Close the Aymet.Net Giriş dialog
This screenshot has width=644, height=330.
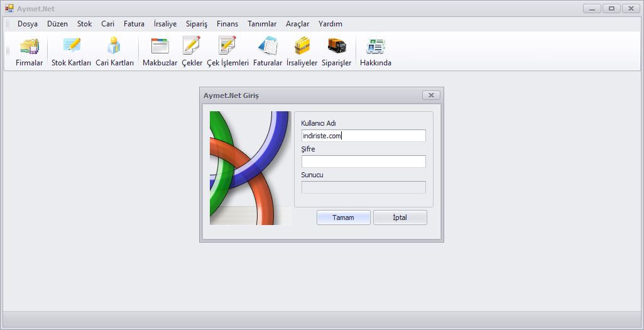point(431,96)
